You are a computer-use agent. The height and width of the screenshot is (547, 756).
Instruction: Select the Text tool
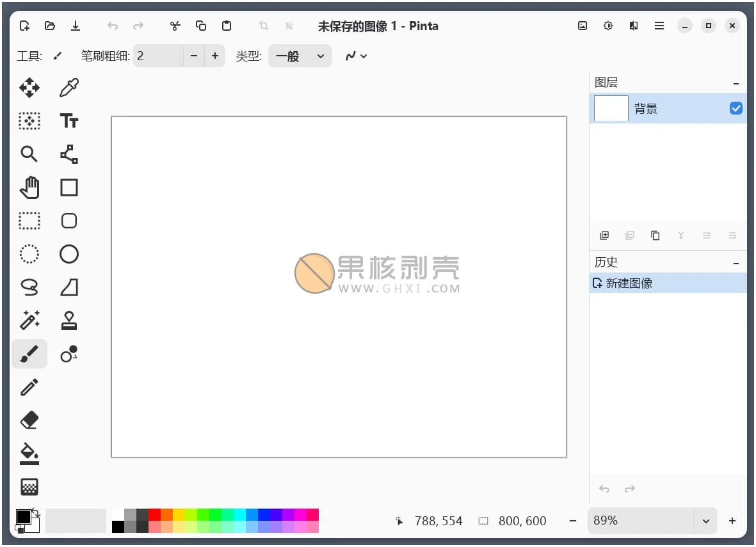point(68,120)
